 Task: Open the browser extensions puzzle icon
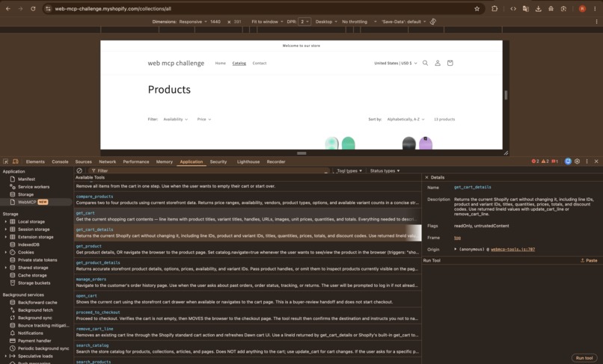495,8
